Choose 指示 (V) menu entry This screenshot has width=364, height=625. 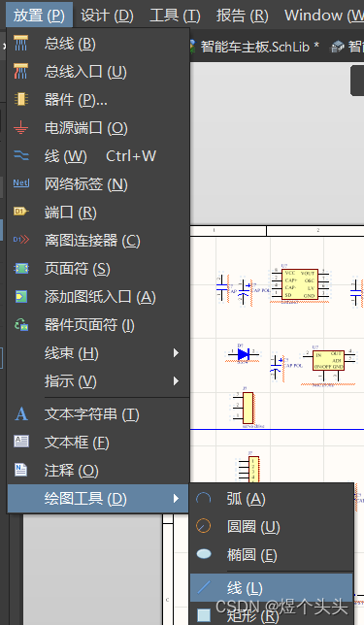(98, 381)
